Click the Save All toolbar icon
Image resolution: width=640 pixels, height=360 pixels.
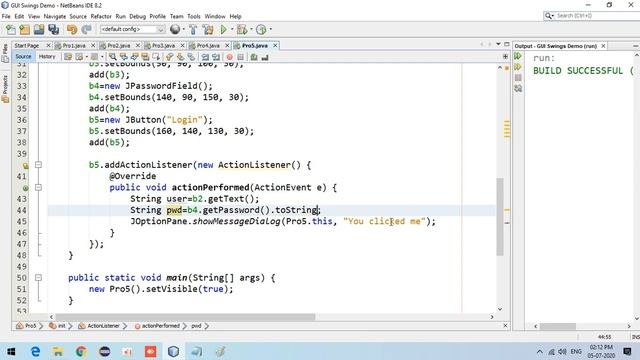[x=53, y=29]
